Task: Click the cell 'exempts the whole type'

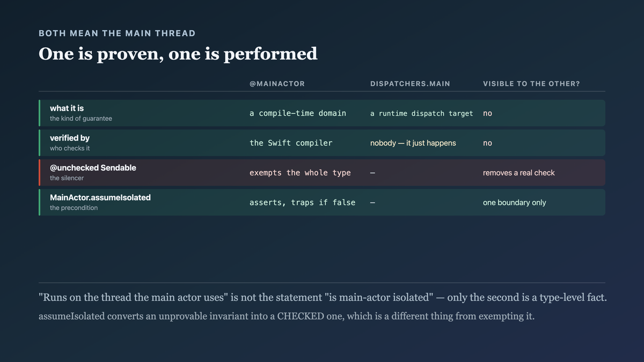Action: click(300, 173)
